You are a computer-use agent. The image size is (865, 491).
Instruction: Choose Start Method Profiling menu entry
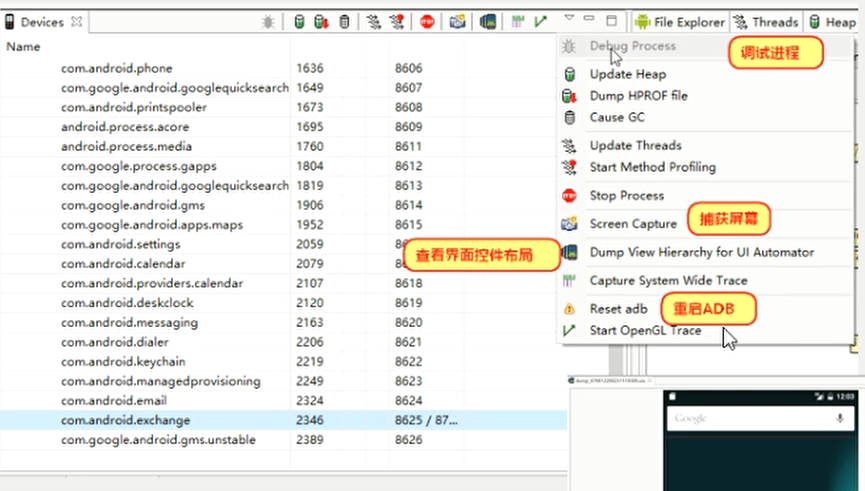pos(653,167)
